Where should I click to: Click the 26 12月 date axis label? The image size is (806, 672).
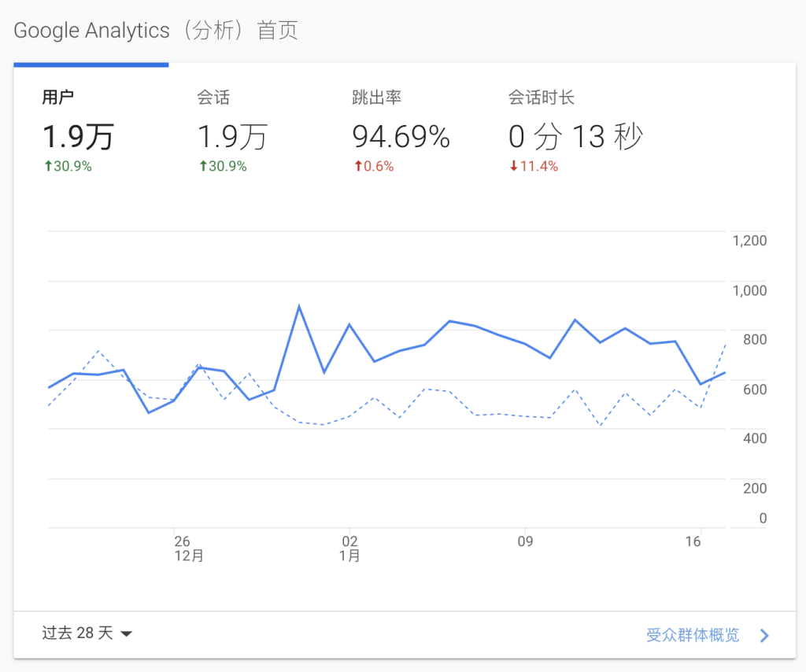click(183, 548)
